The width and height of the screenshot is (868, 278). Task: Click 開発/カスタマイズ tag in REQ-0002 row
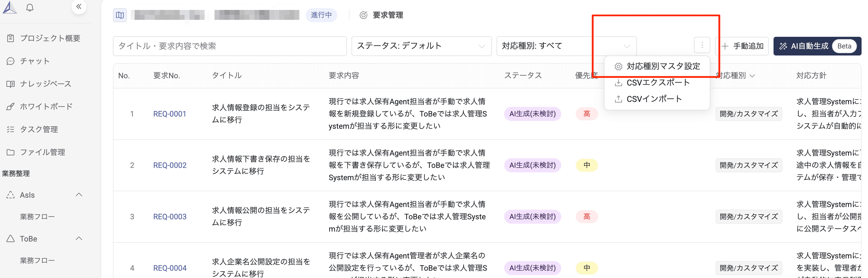click(x=749, y=166)
